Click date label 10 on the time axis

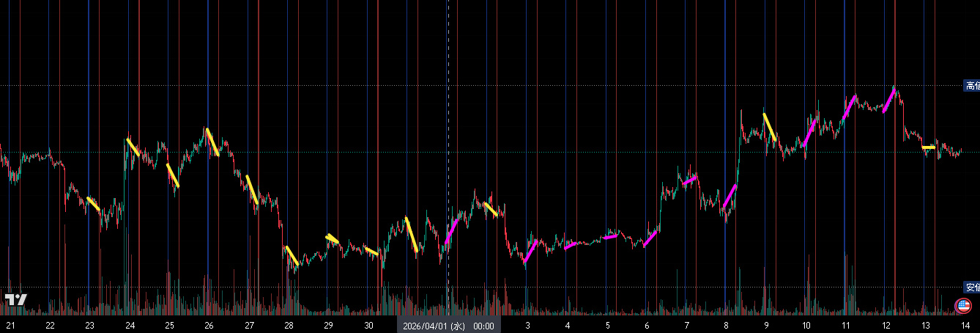[806, 326]
